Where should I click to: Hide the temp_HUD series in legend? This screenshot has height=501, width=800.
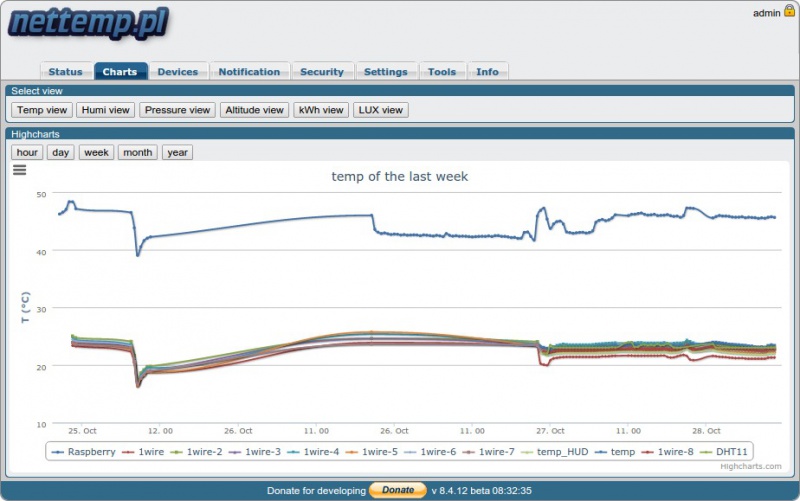click(x=561, y=452)
